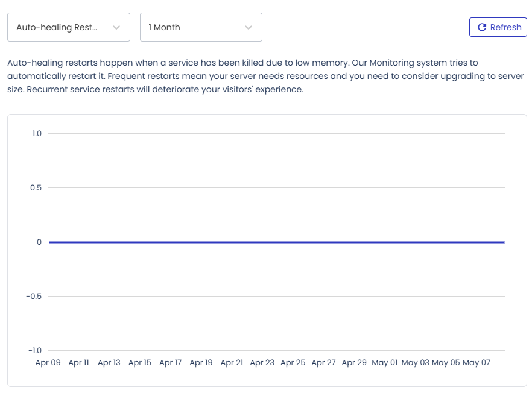Select the Apr 29 x-axis label

[354, 362]
